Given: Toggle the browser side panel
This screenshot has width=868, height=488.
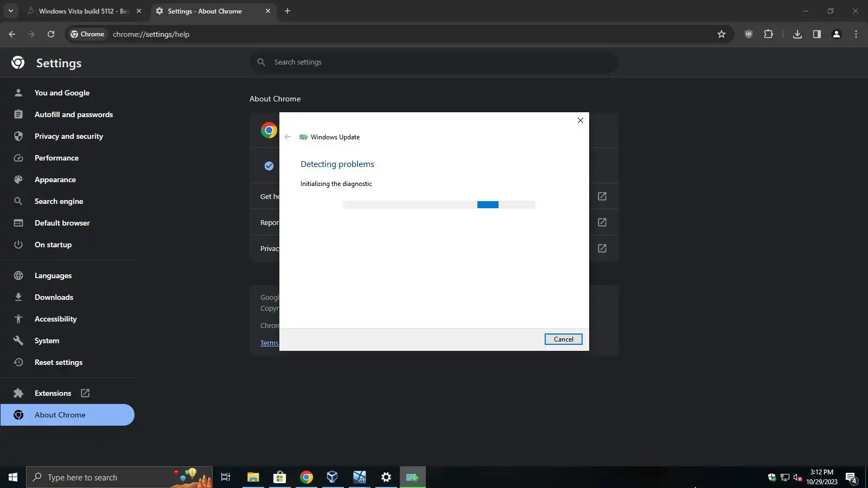Looking at the screenshot, I should 817,34.
